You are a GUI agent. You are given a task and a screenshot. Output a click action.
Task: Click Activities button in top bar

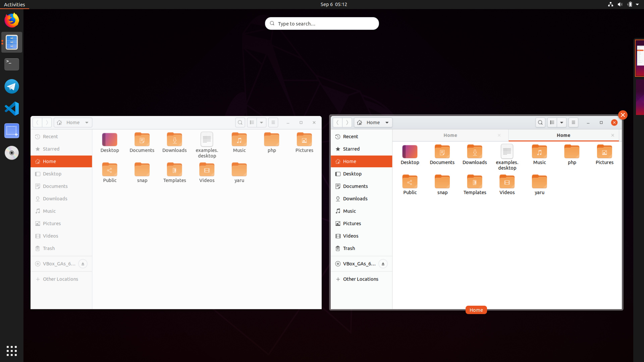[14, 4]
